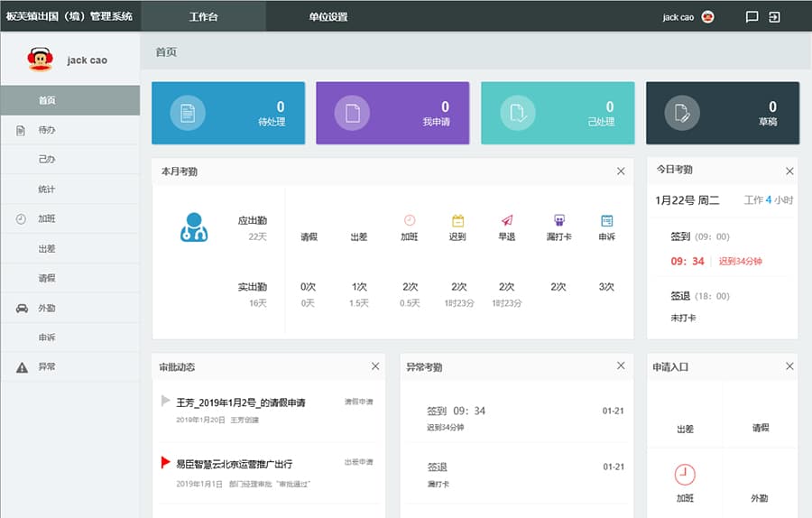
Task: Click the 迟到34分钟 red label in 今日考勤
Action: (x=740, y=261)
